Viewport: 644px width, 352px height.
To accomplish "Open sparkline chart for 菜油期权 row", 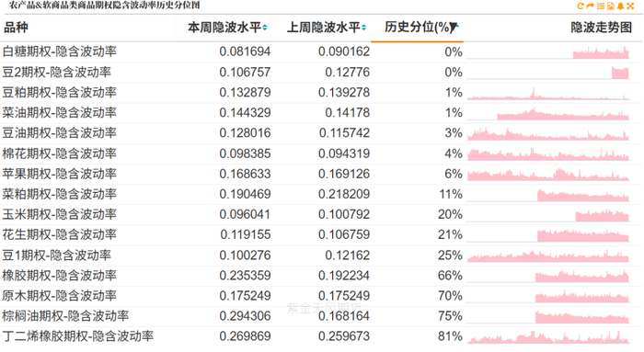I will click(x=548, y=113).
